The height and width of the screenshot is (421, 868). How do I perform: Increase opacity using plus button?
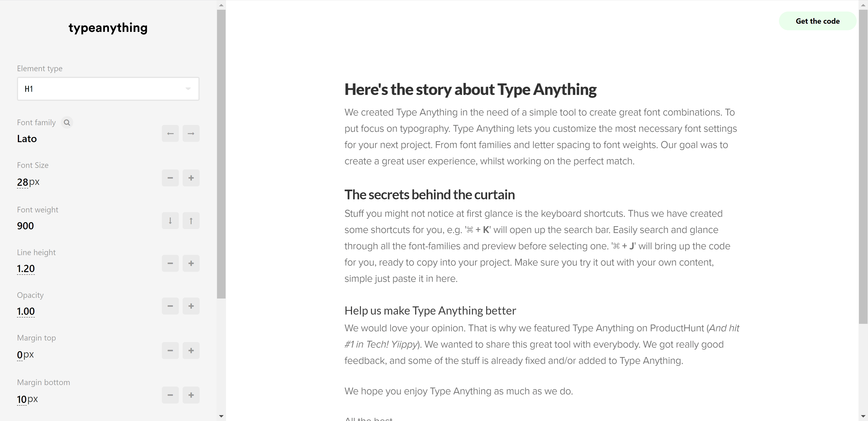coord(191,306)
